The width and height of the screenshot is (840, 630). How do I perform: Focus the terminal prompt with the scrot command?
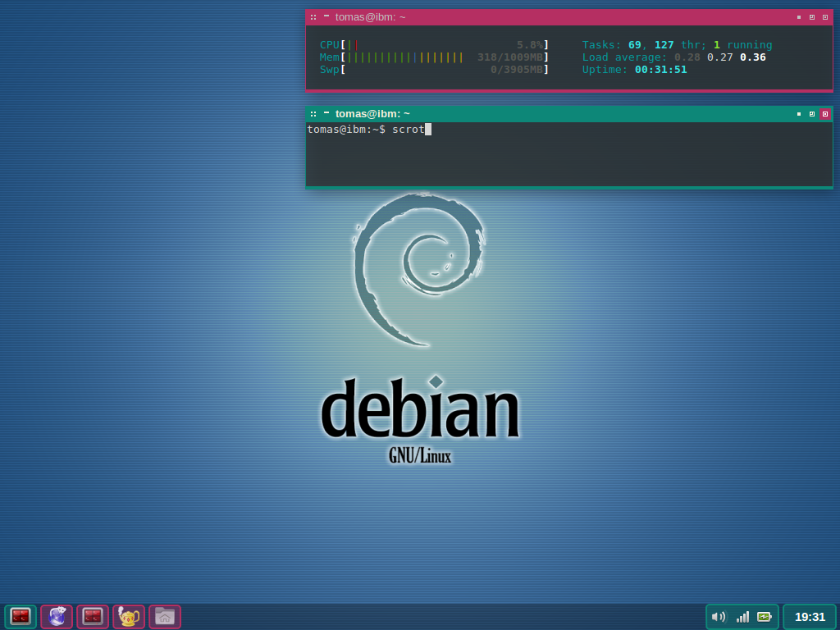click(x=369, y=129)
